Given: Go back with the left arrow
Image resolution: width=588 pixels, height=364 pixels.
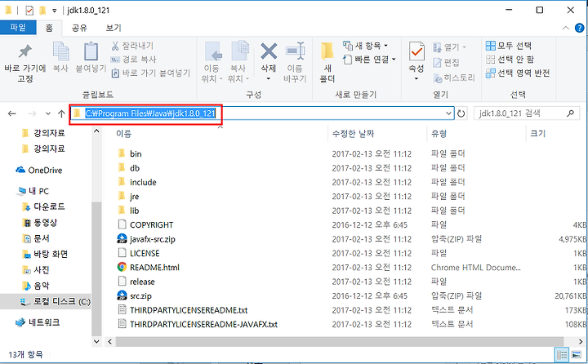Looking at the screenshot, I should [x=12, y=113].
